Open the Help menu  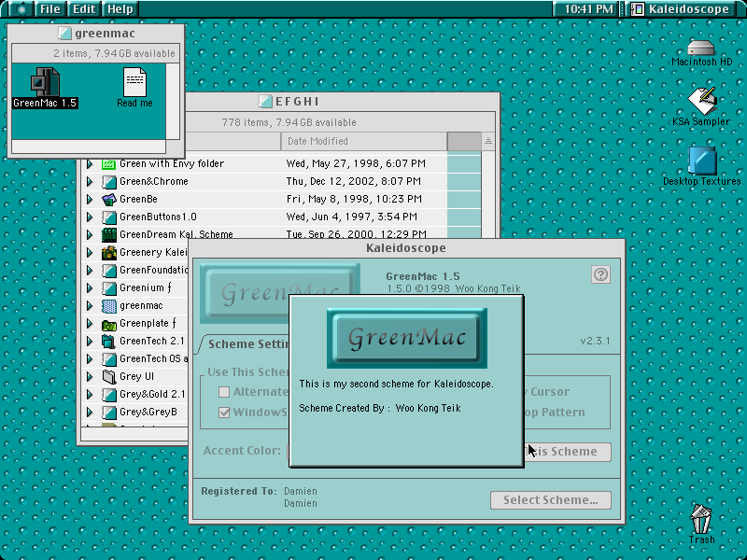(120, 9)
